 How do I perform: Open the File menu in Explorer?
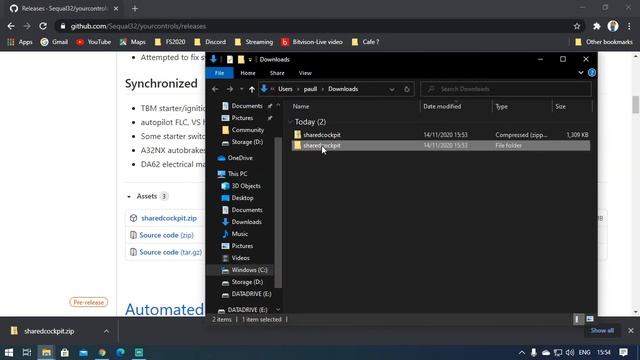[219, 73]
